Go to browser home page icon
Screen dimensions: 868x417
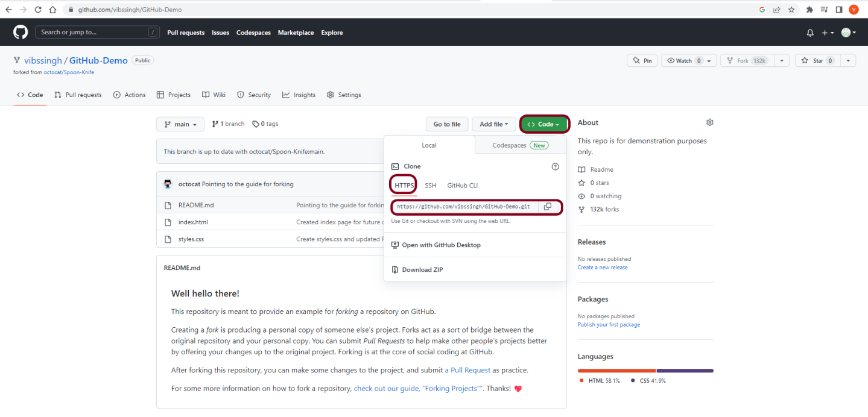click(x=52, y=10)
